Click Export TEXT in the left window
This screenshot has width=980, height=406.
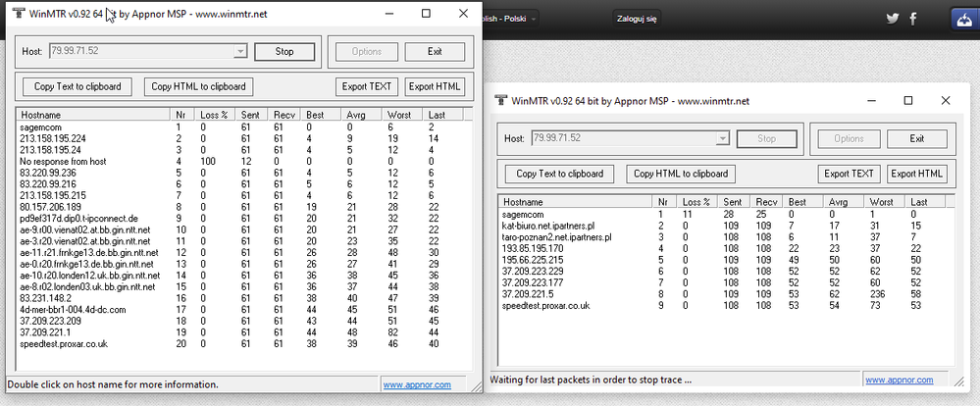point(367,86)
